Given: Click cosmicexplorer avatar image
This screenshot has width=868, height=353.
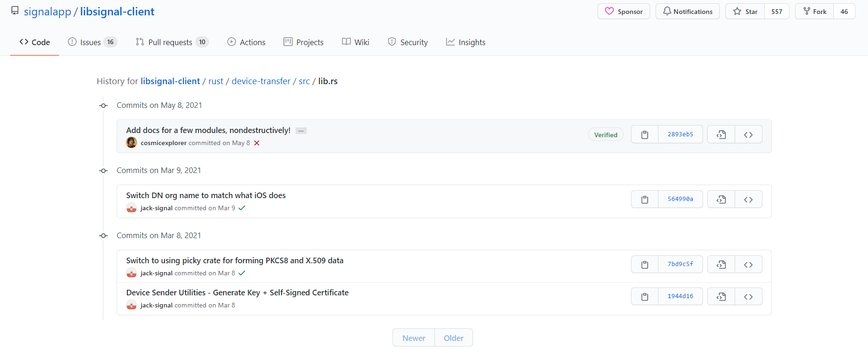Looking at the screenshot, I should tap(132, 142).
